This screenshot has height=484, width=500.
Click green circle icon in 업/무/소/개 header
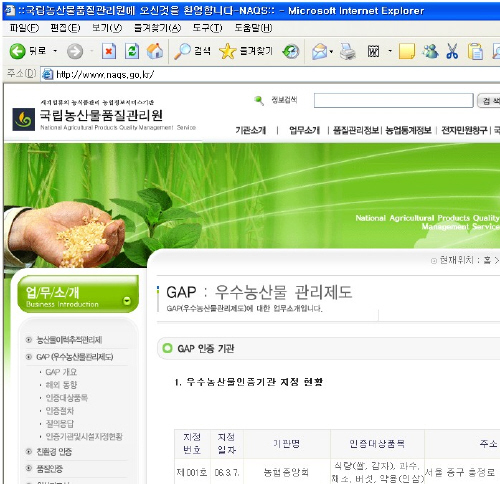(127, 301)
